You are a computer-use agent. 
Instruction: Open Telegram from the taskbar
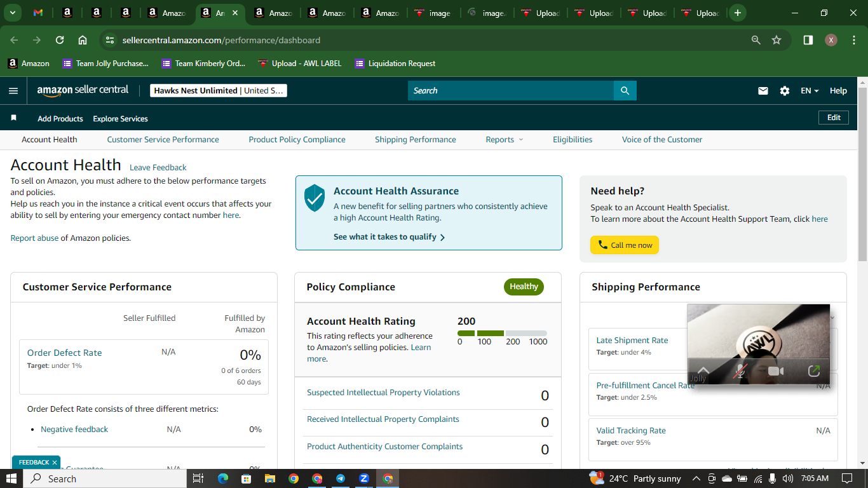click(341, 478)
